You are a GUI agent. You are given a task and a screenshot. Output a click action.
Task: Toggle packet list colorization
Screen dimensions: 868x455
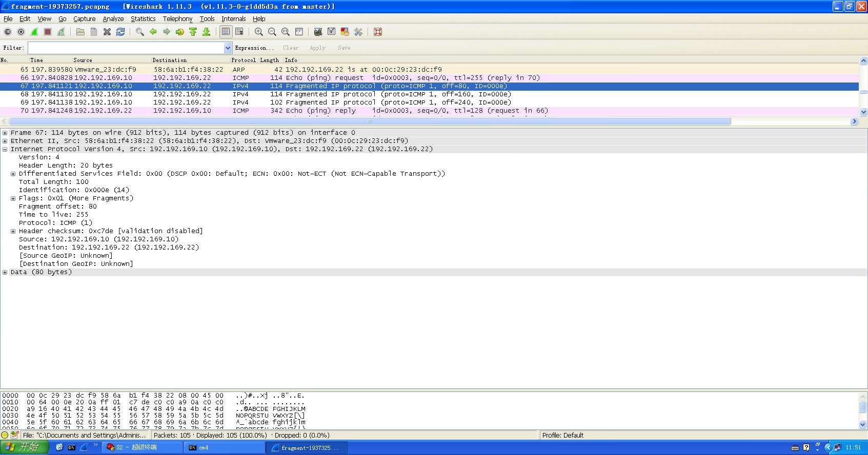[x=226, y=32]
